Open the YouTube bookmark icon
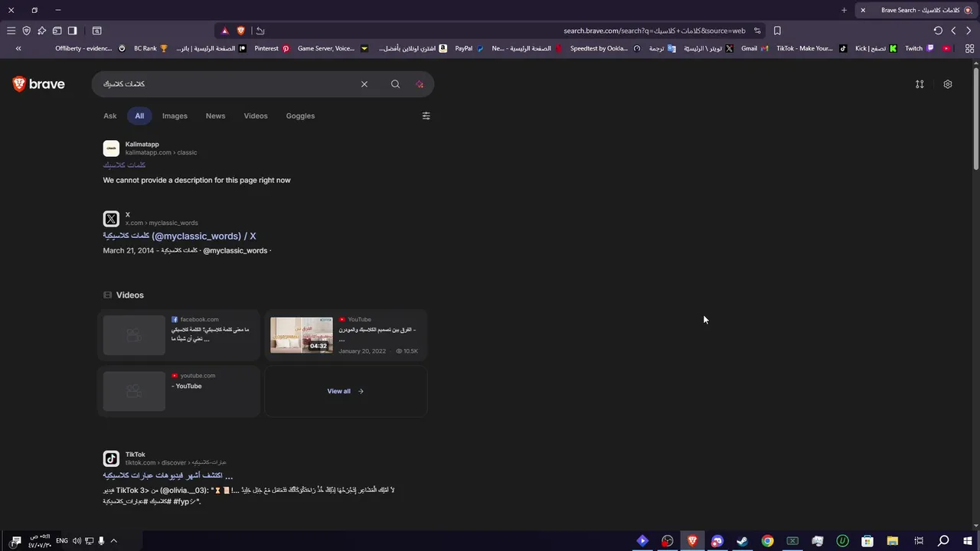The width and height of the screenshot is (980, 551). (x=947, y=48)
